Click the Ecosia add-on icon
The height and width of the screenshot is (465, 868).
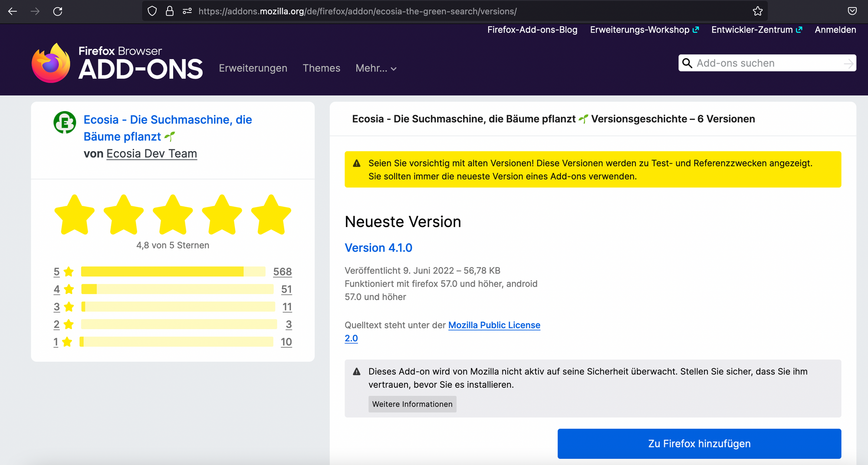pyautogui.click(x=65, y=122)
